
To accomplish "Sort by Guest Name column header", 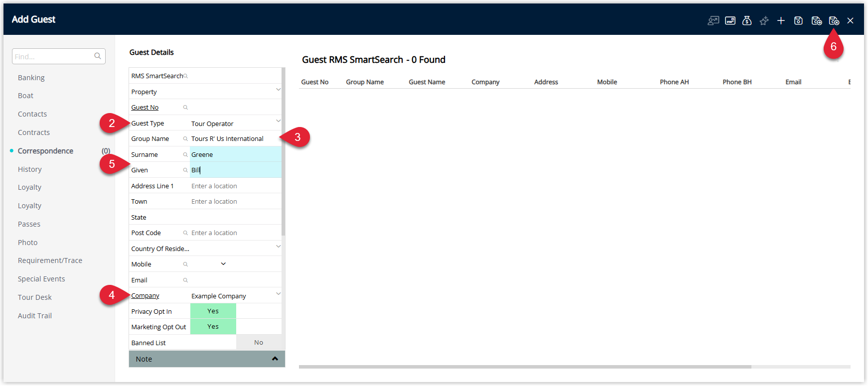I will tap(427, 82).
